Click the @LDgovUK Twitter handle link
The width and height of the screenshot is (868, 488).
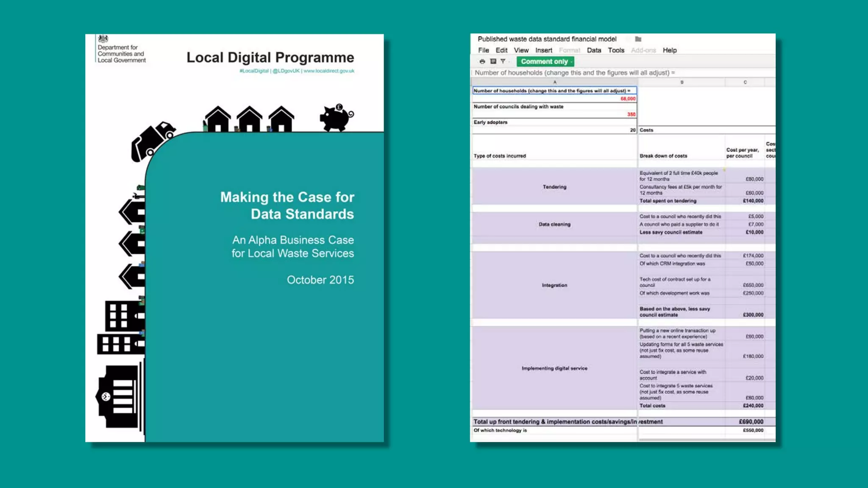(x=286, y=71)
